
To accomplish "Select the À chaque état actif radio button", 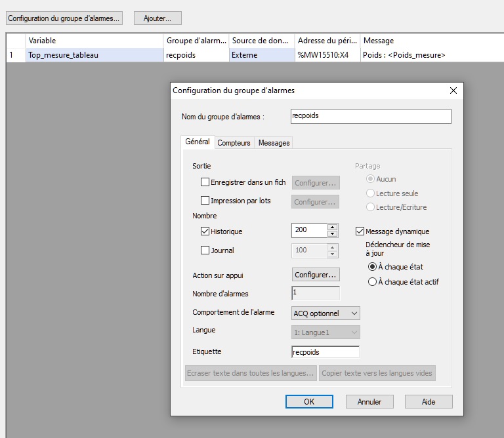I will [x=373, y=282].
